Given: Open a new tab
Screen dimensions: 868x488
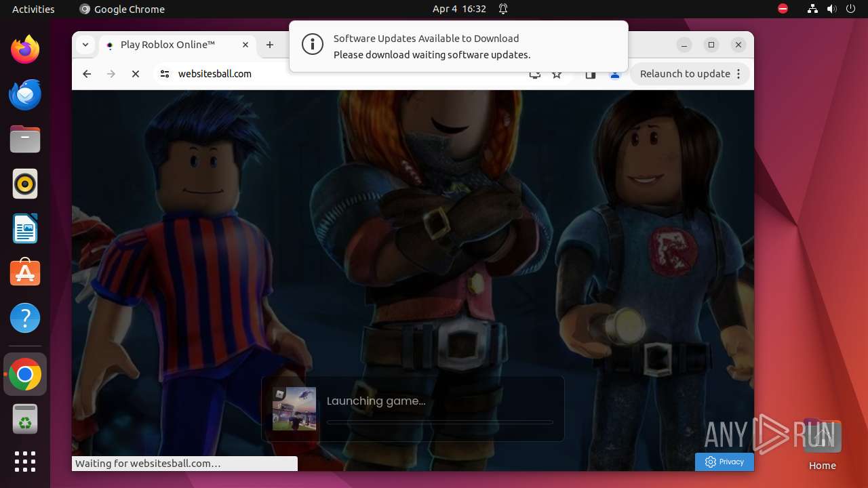Looking at the screenshot, I should pyautogui.click(x=270, y=45).
